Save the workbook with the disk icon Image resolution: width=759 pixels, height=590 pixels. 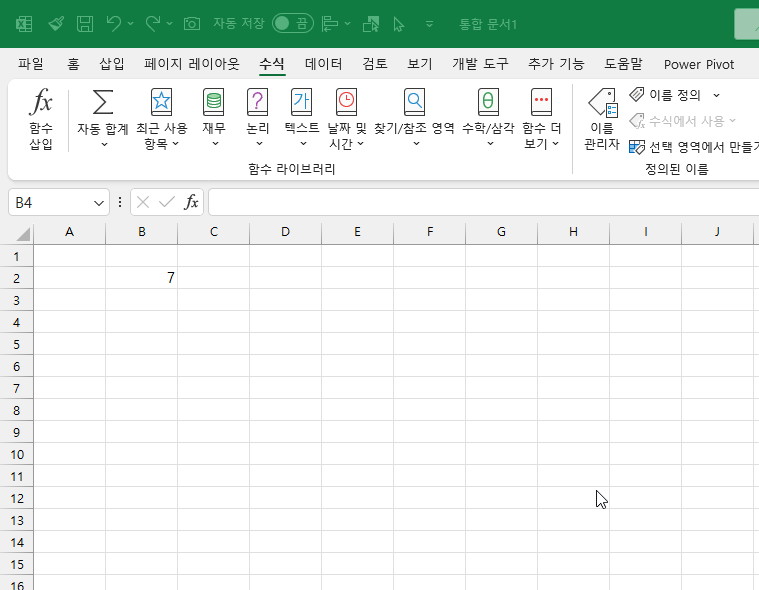click(85, 24)
